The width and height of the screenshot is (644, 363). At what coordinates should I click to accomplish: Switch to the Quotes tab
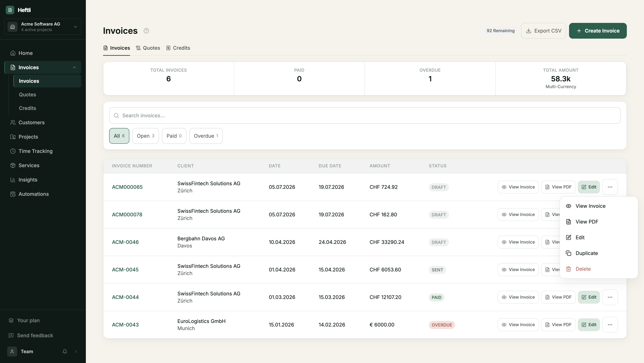(x=148, y=48)
